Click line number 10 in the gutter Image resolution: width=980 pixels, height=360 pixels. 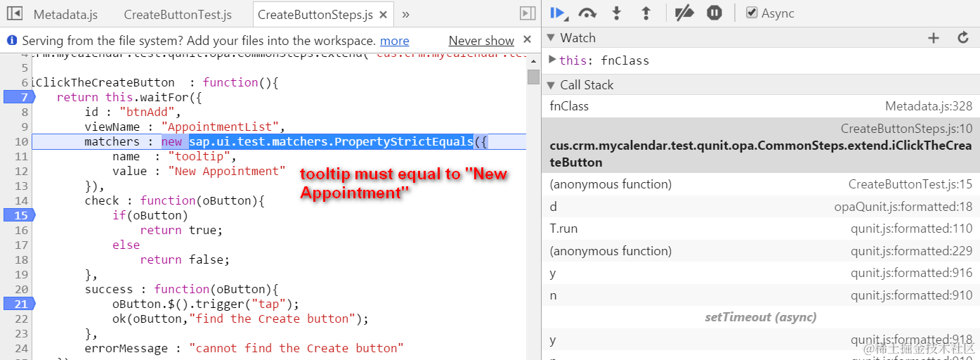(21, 141)
